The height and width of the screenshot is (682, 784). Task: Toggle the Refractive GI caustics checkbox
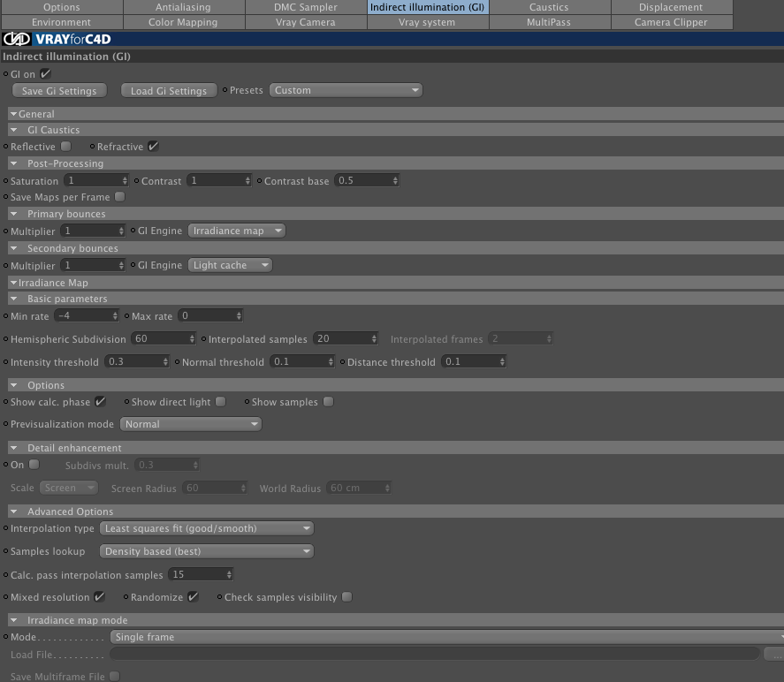[153, 147]
